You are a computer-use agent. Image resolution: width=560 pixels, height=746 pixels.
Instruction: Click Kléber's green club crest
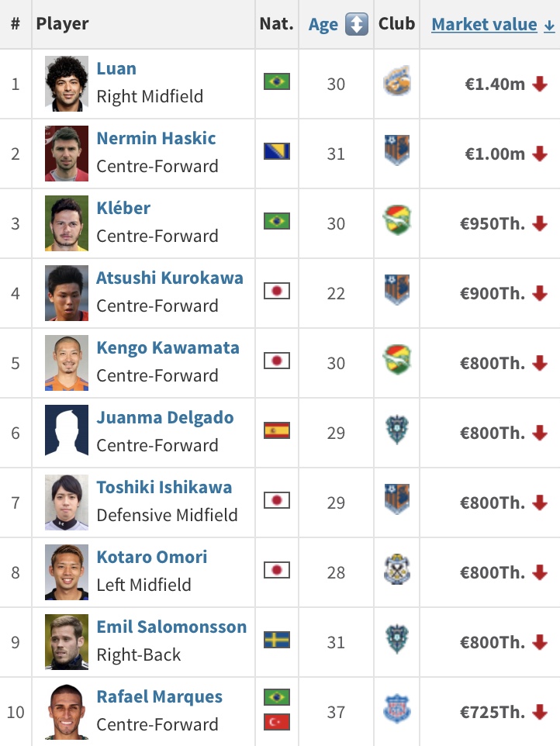397,222
